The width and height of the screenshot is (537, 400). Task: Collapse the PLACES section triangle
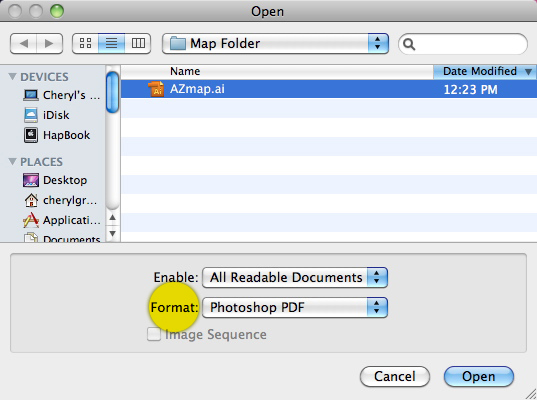[x=12, y=161]
